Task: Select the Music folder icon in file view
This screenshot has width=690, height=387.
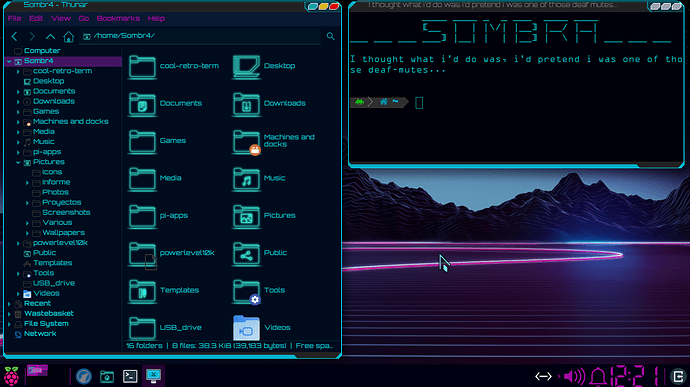Action: coord(246,179)
